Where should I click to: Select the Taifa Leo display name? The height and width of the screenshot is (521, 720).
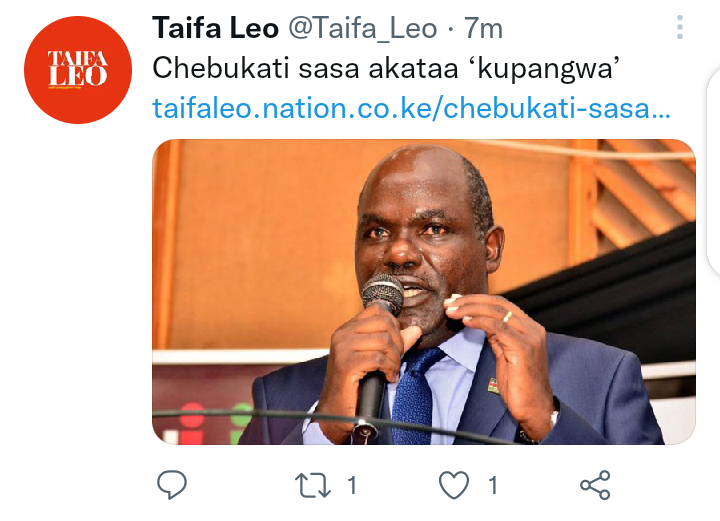point(215,28)
